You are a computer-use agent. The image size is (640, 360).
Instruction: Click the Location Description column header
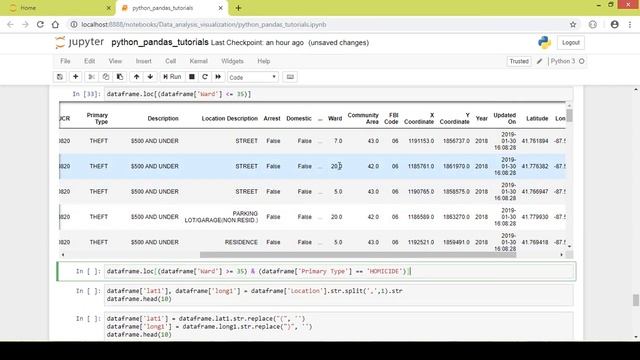click(x=229, y=118)
